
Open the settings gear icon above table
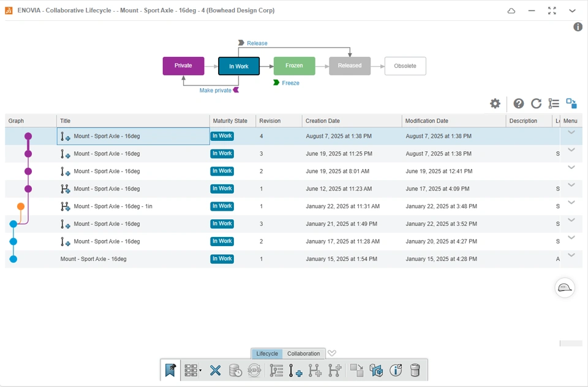point(495,103)
